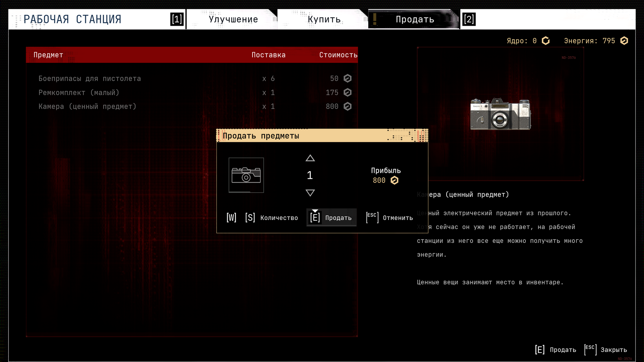The height and width of the screenshot is (362, 644).
Task: Click the Энергия currency icon at top
Action: point(624,41)
